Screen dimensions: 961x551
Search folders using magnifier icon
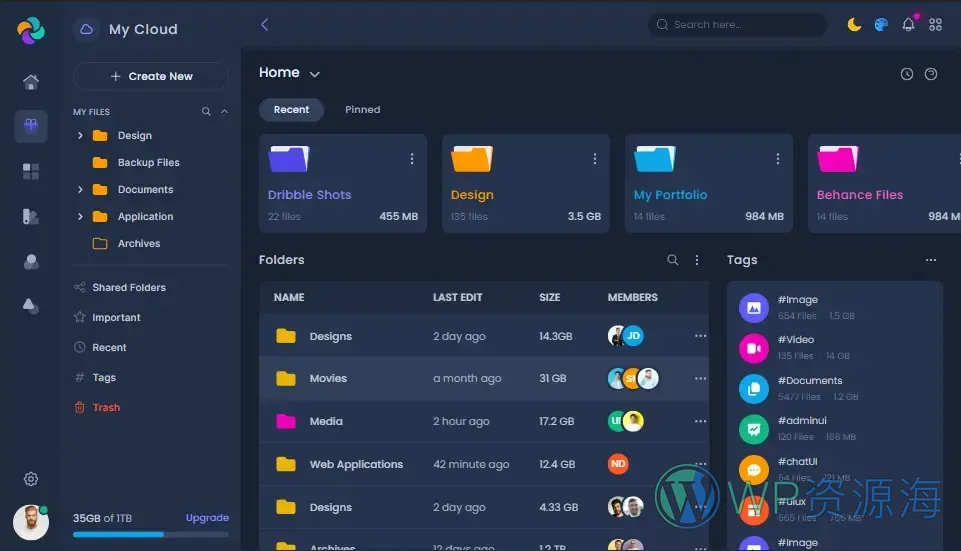pos(673,260)
